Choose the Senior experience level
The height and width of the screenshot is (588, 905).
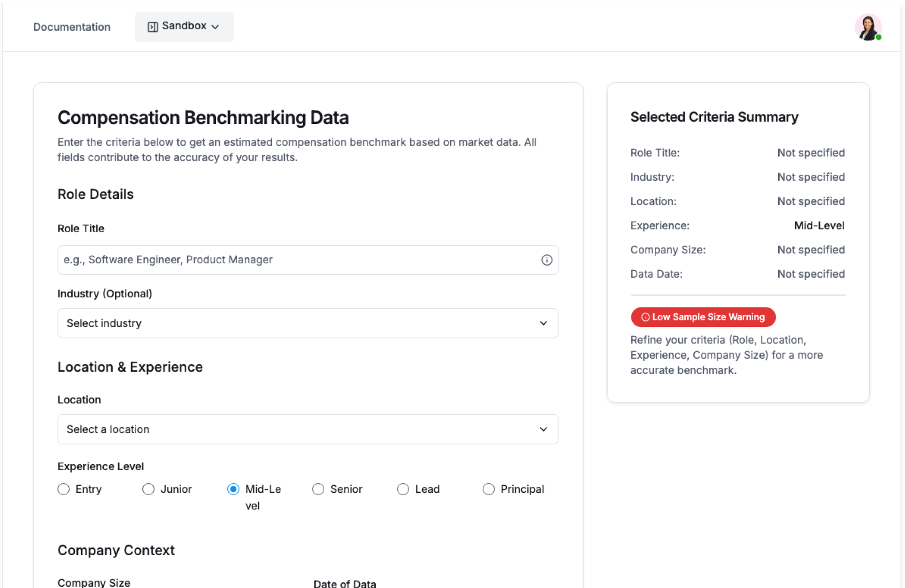tap(318, 489)
